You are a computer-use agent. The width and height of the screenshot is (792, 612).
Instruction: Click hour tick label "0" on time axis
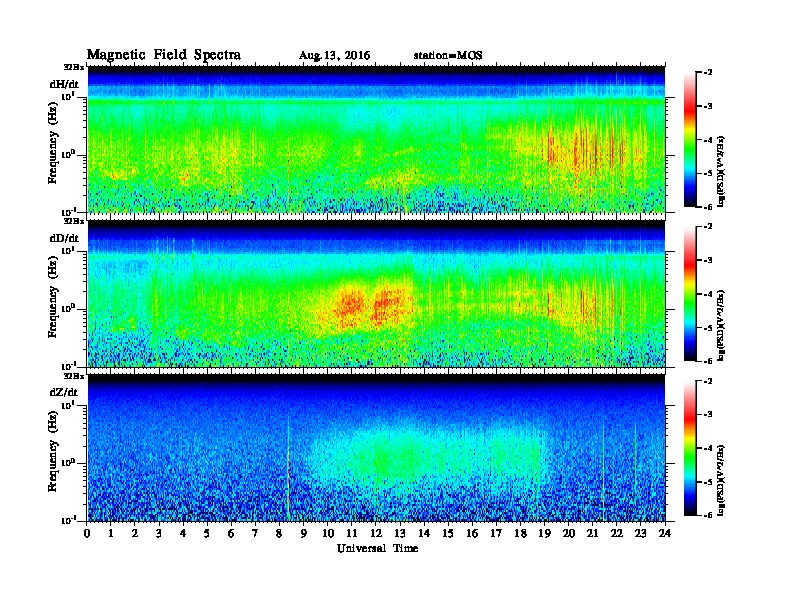(87, 534)
